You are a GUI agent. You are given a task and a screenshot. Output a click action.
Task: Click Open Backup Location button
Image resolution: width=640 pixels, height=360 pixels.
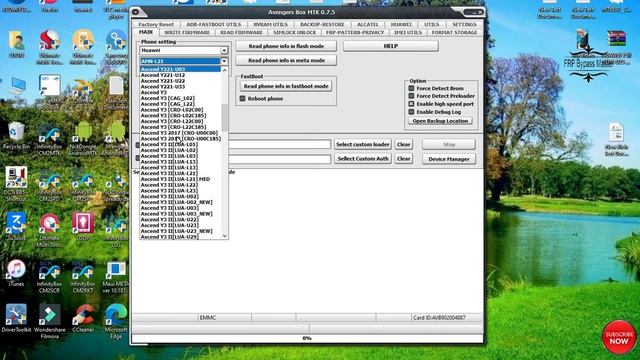(x=440, y=121)
